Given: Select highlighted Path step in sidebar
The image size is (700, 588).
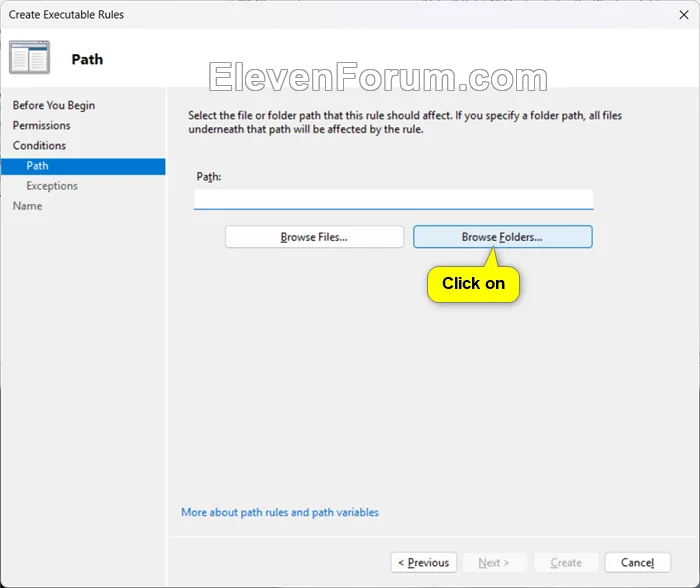Looking at the screenshot, I should point(83,166).
